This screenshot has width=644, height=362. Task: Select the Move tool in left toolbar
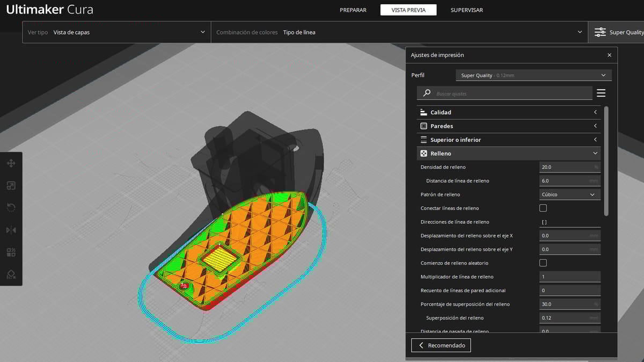(11, 163)
